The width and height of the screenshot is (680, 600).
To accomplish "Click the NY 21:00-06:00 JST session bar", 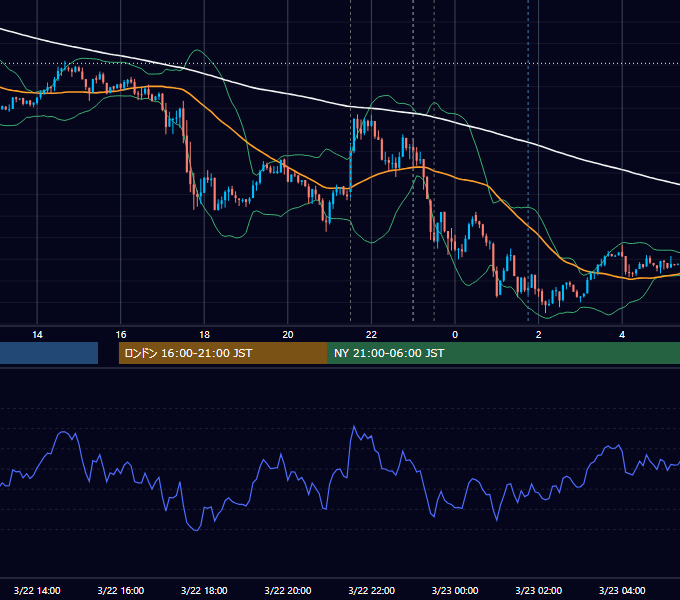I will click(x=503, y=353).
